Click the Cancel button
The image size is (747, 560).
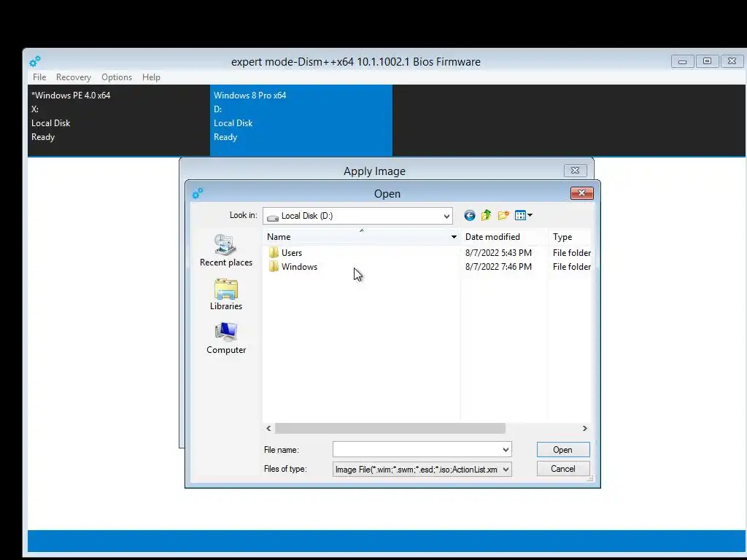pyautogui.click(x=563, y=469)
